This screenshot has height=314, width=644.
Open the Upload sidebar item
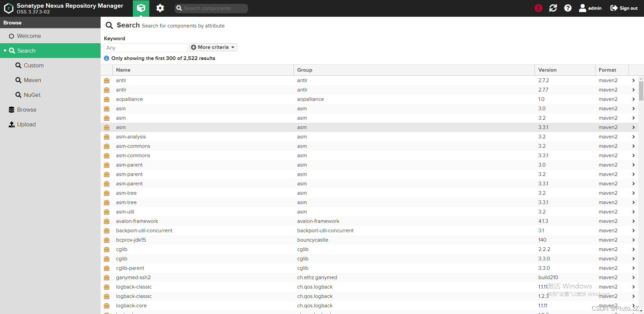[x=50, y=124]
